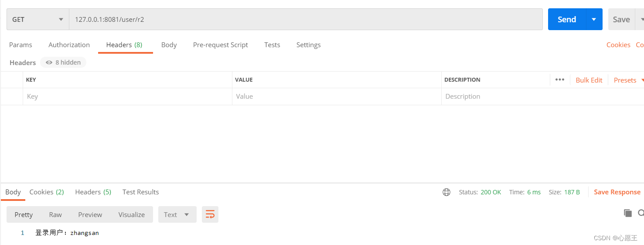Select the Raw view mode
644x245 pixels.
pos(55,214)
